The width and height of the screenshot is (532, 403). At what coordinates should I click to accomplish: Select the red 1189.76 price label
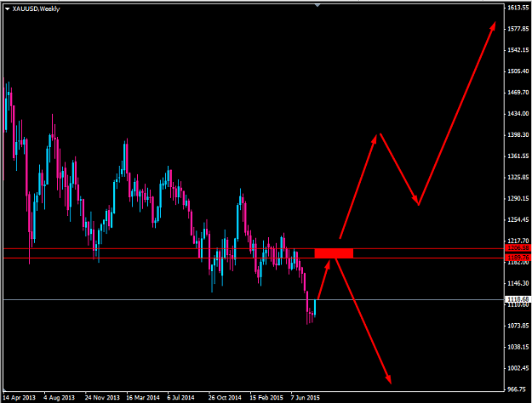[x=518, y=258]
